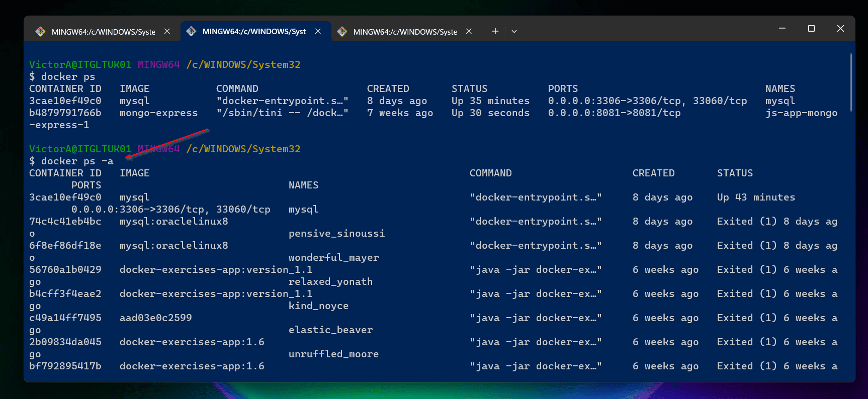Close the active second terminal tab
The image size is (868, 399).
(x=318, y=31)
